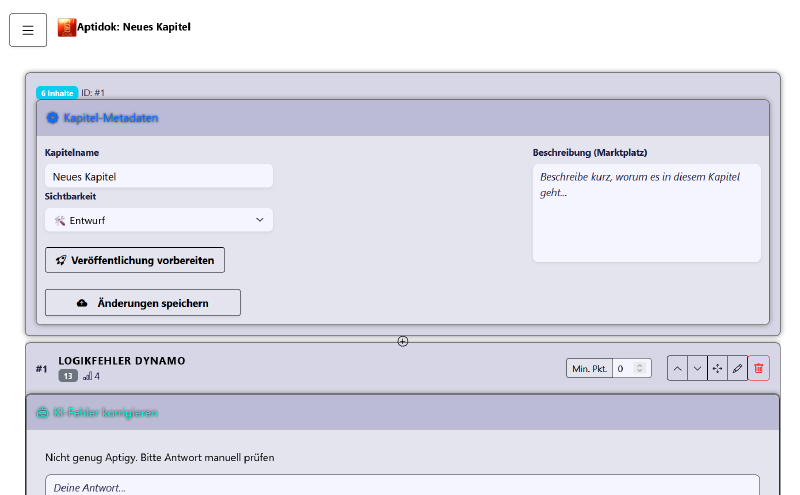Click the 13 points badge

pos(68,376)
